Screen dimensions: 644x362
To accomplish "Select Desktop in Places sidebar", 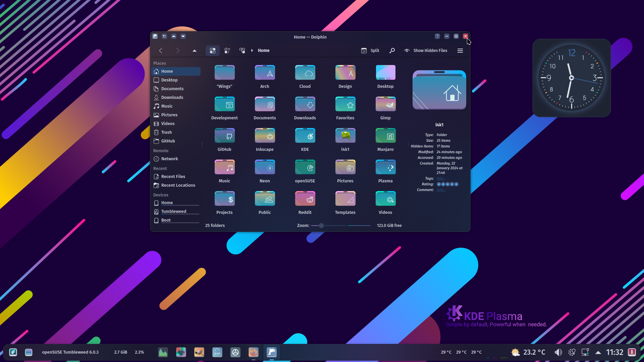I will coord(176,80).
